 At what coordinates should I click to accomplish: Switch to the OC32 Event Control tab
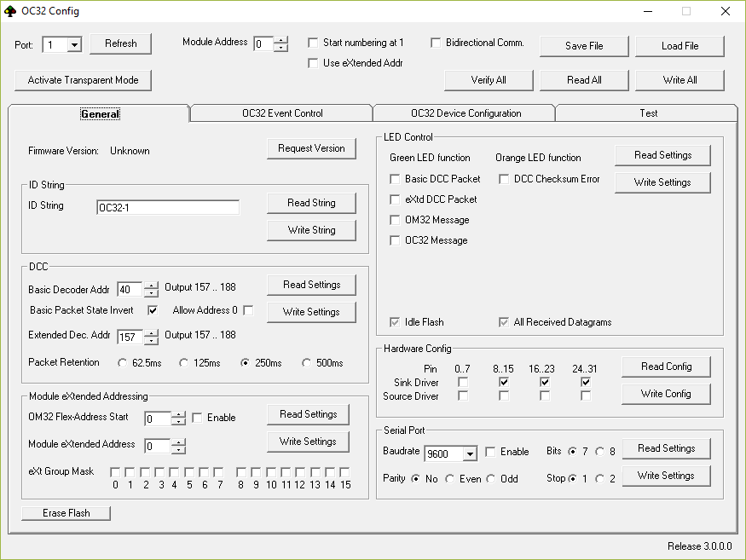point(281,113)
